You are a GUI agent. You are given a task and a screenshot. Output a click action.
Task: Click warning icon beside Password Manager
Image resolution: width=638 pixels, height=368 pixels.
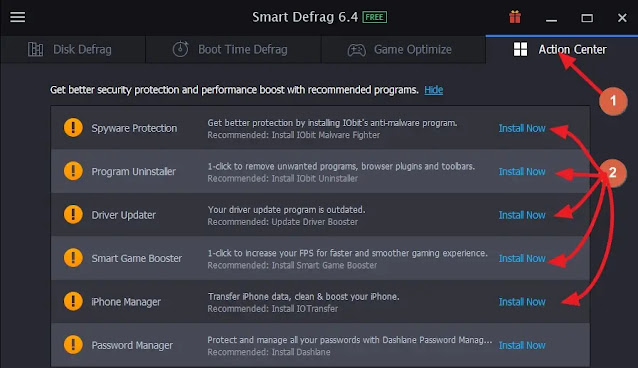click(x=73, y=344)
